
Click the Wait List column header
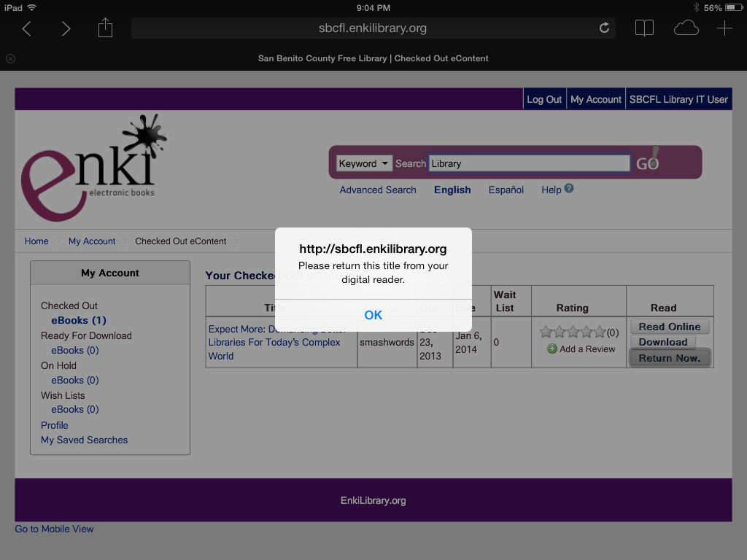[505, 301]
